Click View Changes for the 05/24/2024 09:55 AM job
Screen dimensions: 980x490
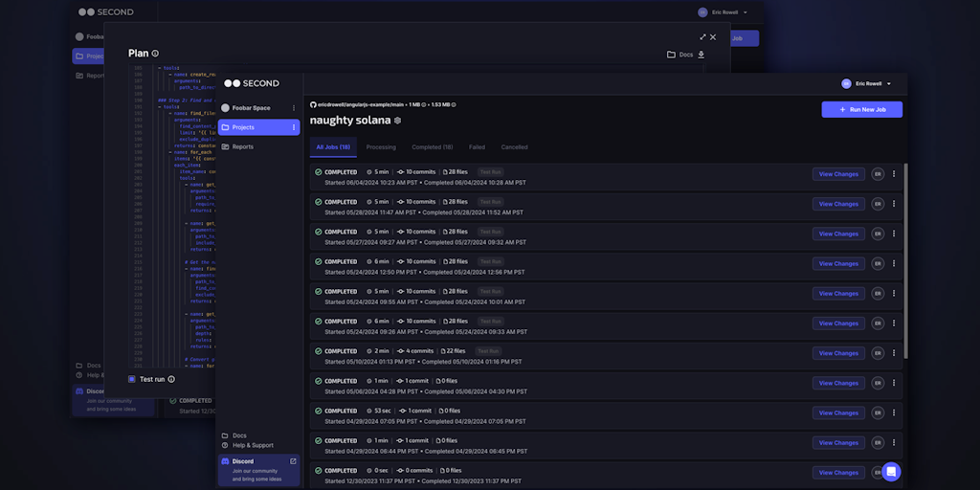838,293
